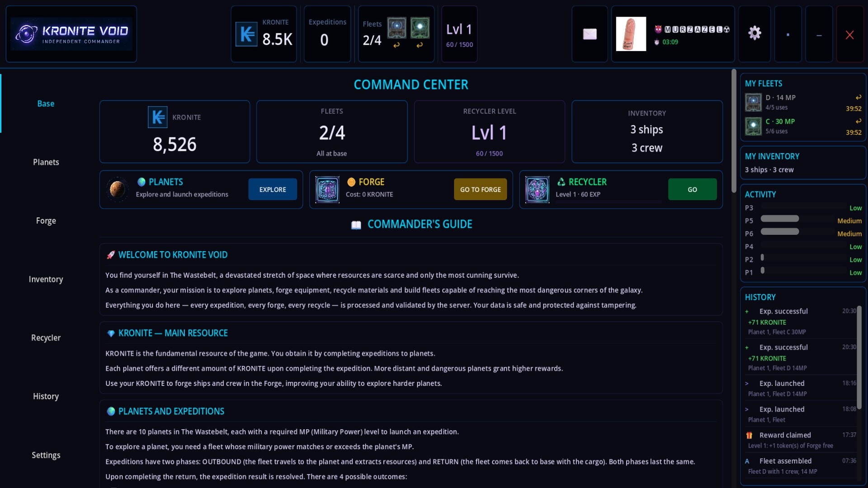Click the GO TO FORGE button

[x=480, y=189]
